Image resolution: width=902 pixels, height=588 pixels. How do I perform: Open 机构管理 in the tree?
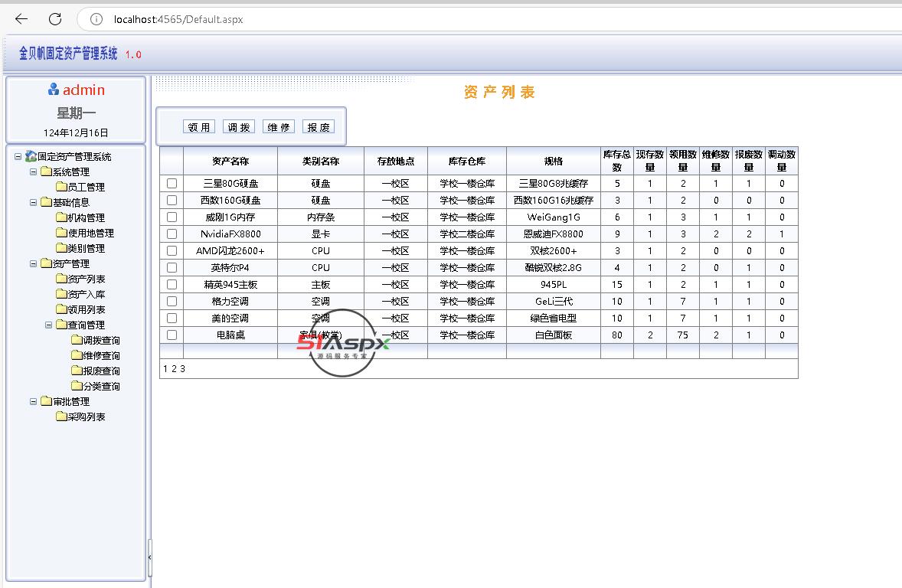tap(87, 217)
